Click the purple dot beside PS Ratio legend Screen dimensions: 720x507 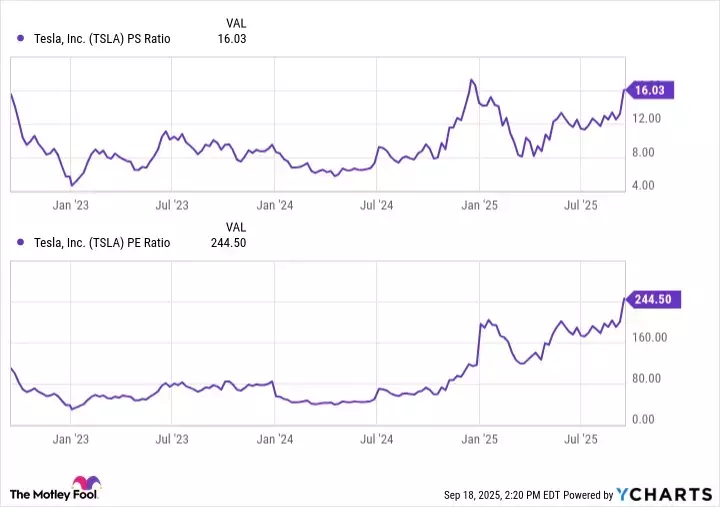point(21,39)
